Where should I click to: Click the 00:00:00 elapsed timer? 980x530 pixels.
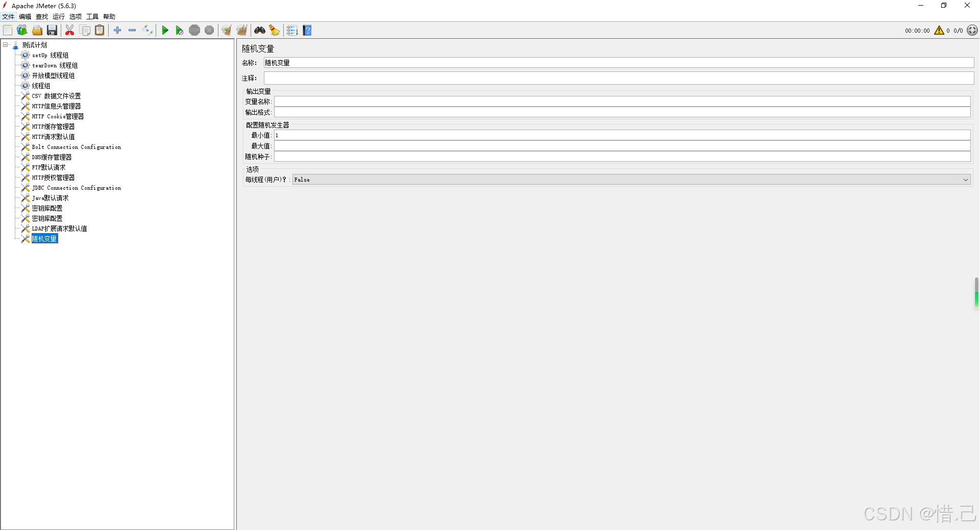[917, 31]
